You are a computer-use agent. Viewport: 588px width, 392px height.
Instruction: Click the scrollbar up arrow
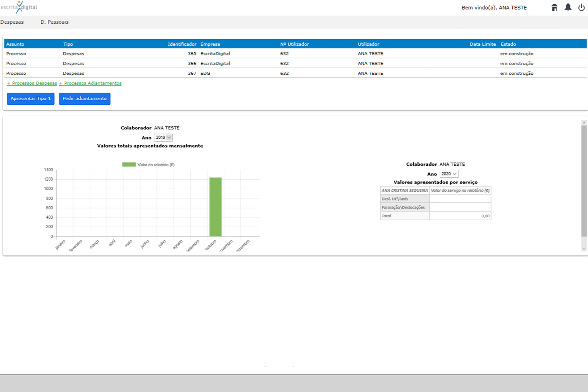click(x=584, y=123)
